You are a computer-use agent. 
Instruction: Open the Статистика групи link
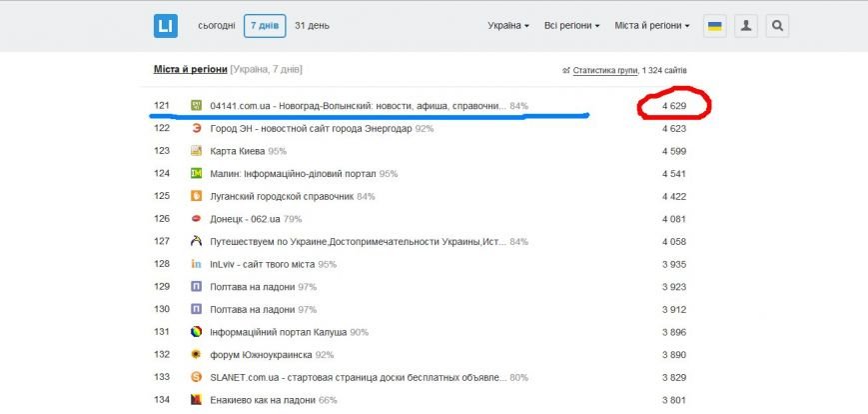(604, 70)
